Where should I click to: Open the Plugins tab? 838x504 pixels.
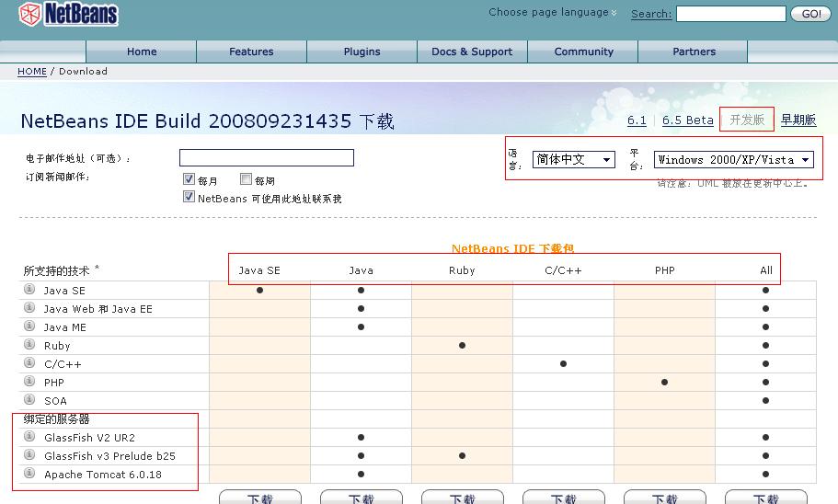coord(362,52)
